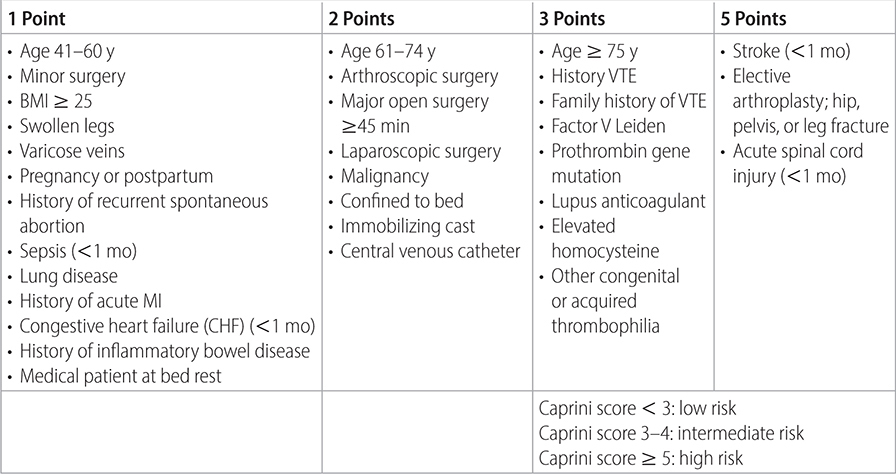Click the "Factor V Leiden" item
The image size is (896, 474).
click(x=609, y=126)
